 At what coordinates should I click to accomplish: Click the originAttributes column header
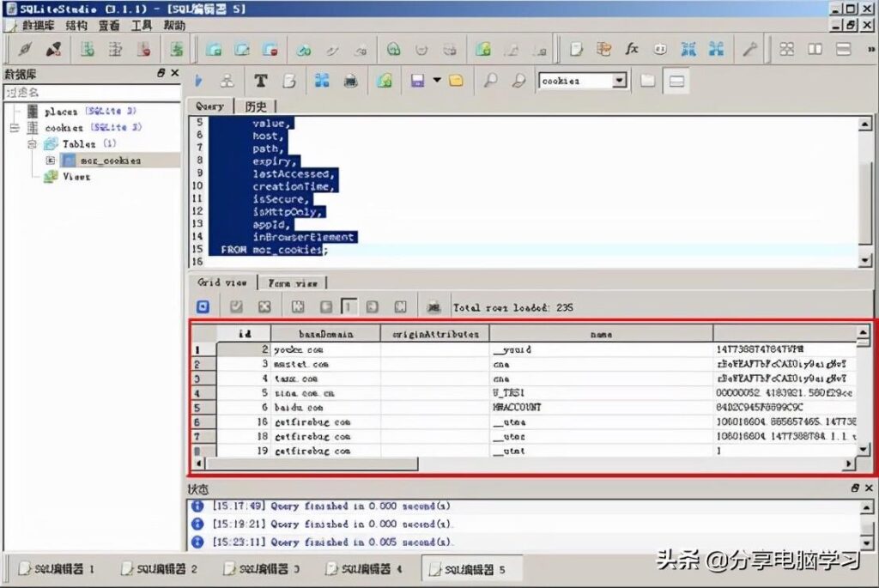coord(435,334)
